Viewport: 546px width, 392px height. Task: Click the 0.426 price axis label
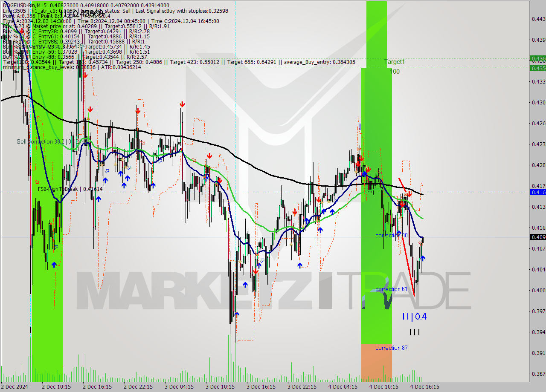pos(538,123)
